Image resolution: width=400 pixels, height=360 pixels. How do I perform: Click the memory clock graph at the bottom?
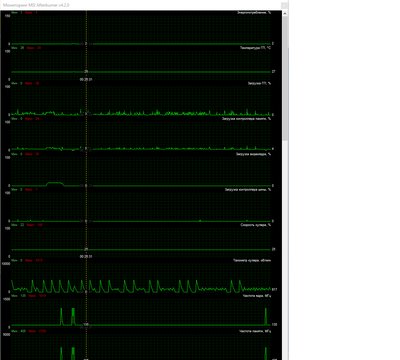tap(141, 347)
